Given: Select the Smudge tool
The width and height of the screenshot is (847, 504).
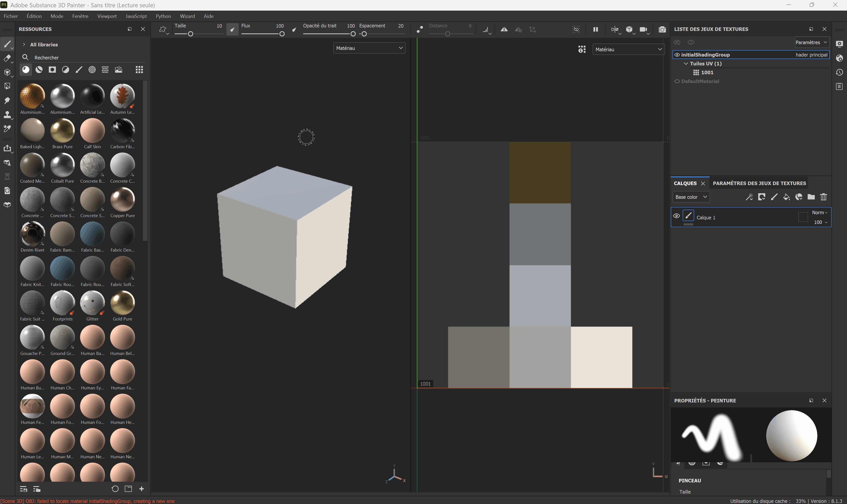Looking at the screenshot, I should 7,100.
